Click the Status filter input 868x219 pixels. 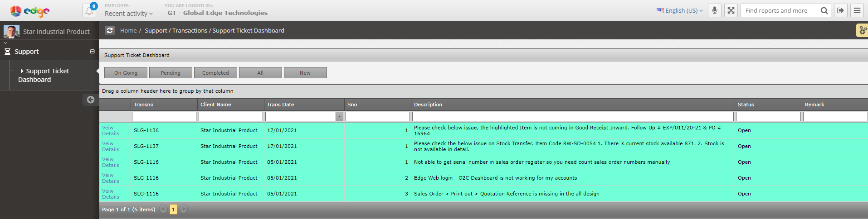tap(768, 117)
